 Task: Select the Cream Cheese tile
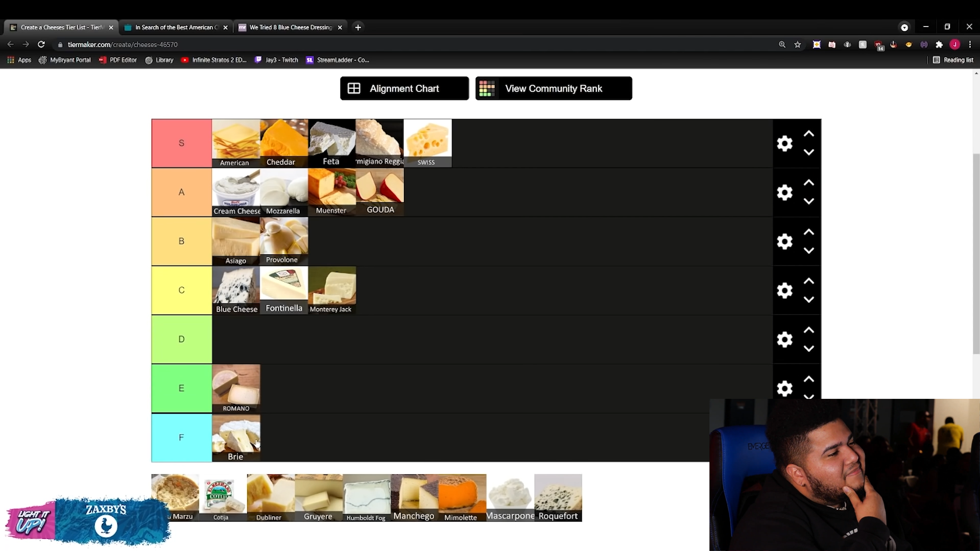(236, 193)
